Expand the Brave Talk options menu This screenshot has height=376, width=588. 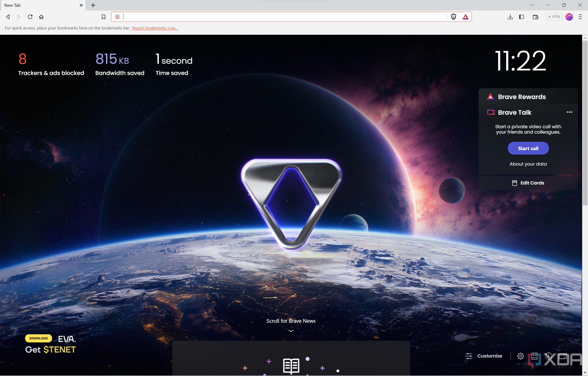569,112
